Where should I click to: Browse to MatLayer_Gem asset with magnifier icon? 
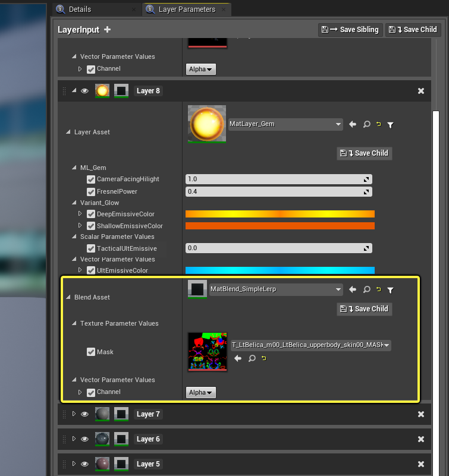(367, 124)
